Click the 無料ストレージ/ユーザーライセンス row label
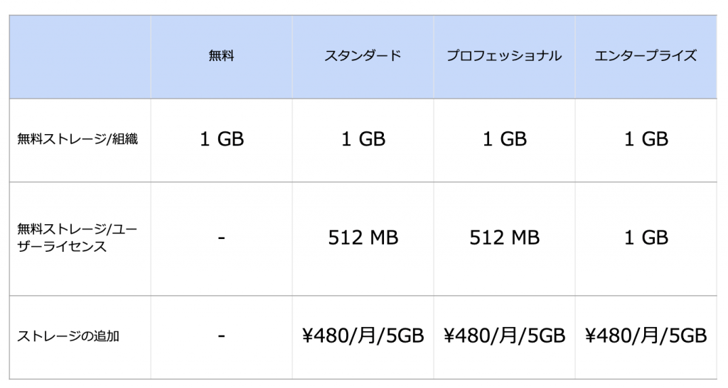Image resolution: width=728 pixels, height=388 pixels. [x=77, y=238]
